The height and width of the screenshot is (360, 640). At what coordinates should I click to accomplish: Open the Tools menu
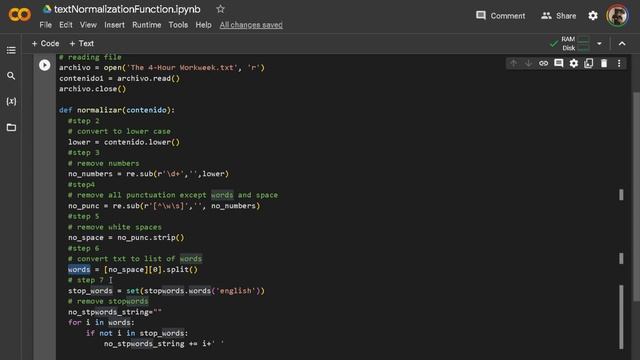178,25
